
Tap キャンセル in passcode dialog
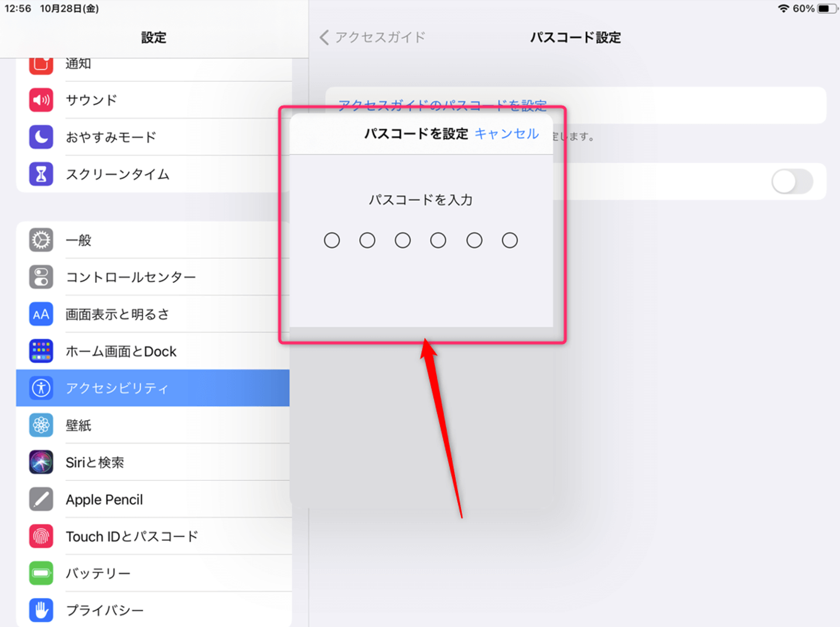point(507,134)
